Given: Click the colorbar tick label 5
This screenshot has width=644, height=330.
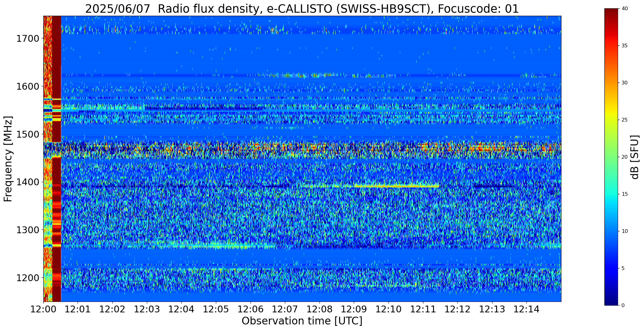Looking at the screenshot, I should [x=623, y=268].
